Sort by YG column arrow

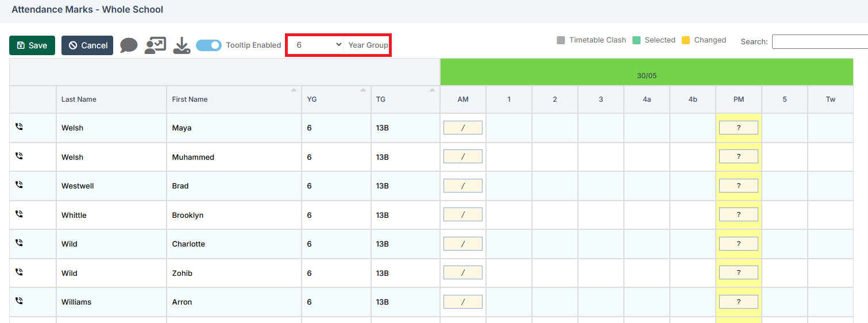tap(362, 90)
